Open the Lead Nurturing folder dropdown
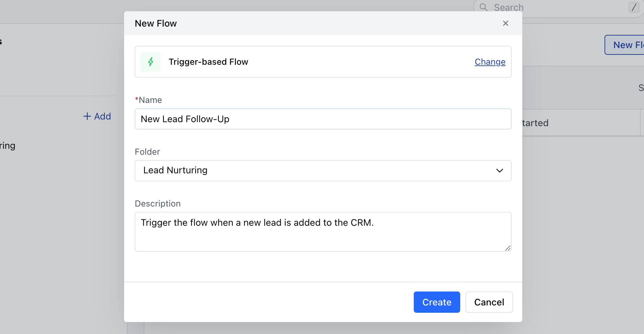 [322, 171]
